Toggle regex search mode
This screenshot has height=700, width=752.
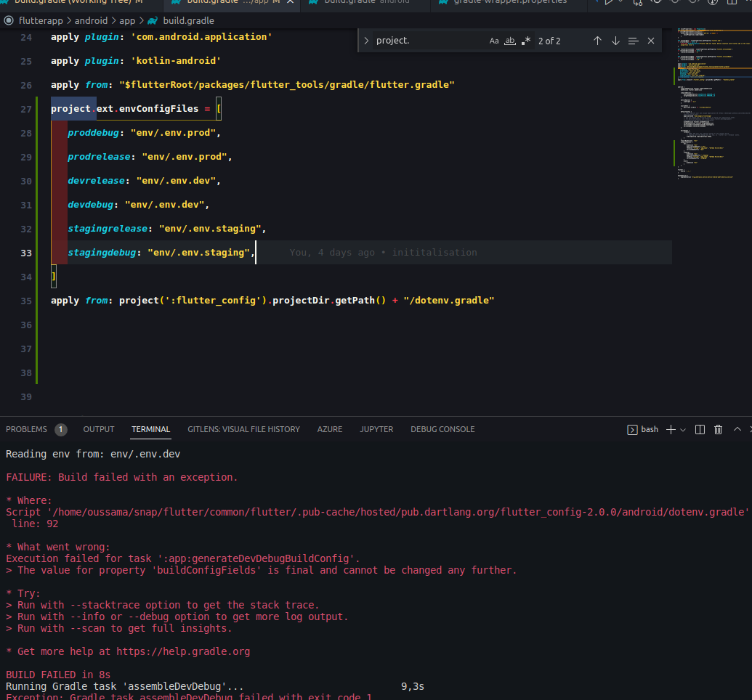[526, 41]
